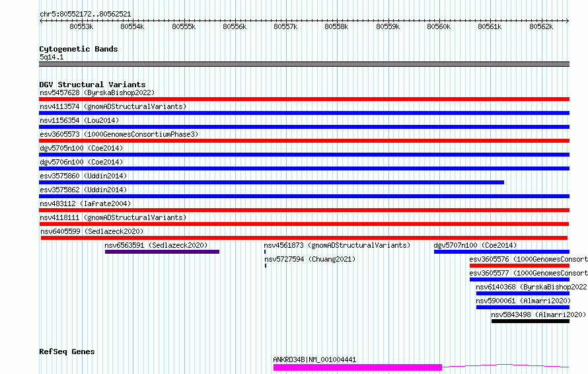Viewport: 588px width, 374px height.
Task: Click the blue bar under nsv4113574
Action: tap(304, 113)
